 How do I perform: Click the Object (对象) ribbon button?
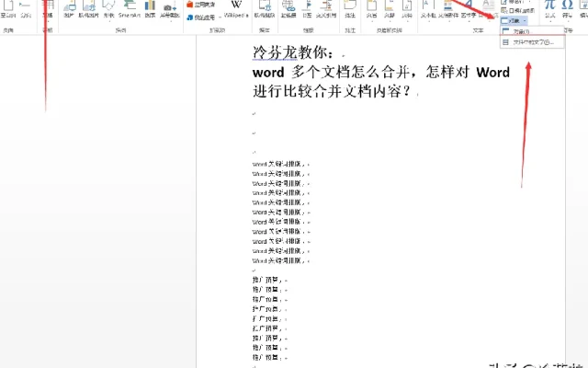[x=511, y=21]
